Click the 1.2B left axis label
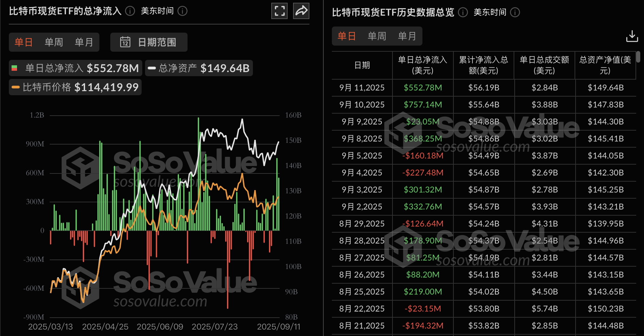 click(37, 115)
